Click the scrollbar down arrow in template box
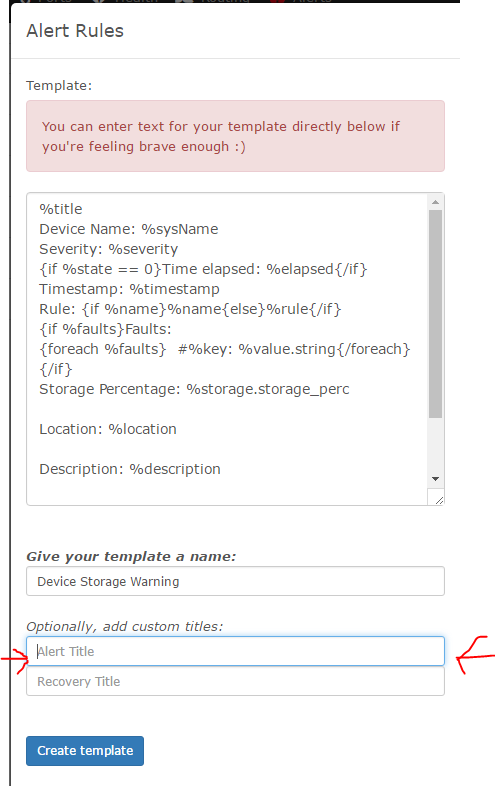 pyautogui.click(x=435, y=479)
